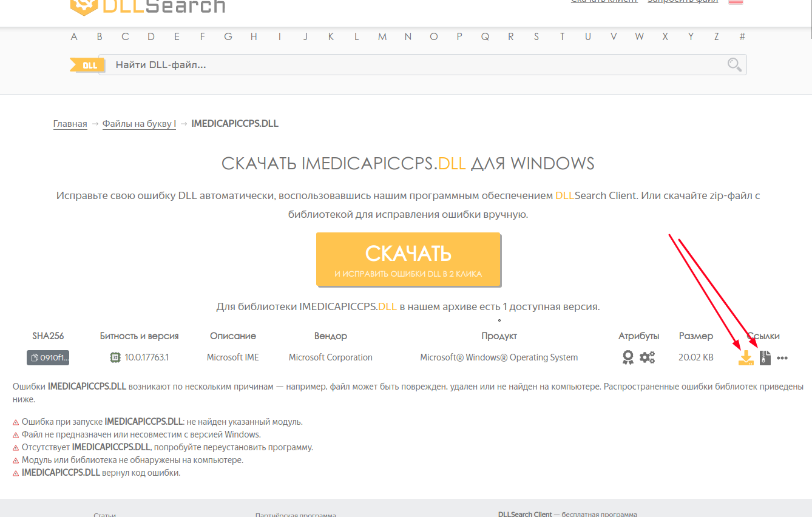Choose letter Z in the alphabet bar

tap(717, 36)
